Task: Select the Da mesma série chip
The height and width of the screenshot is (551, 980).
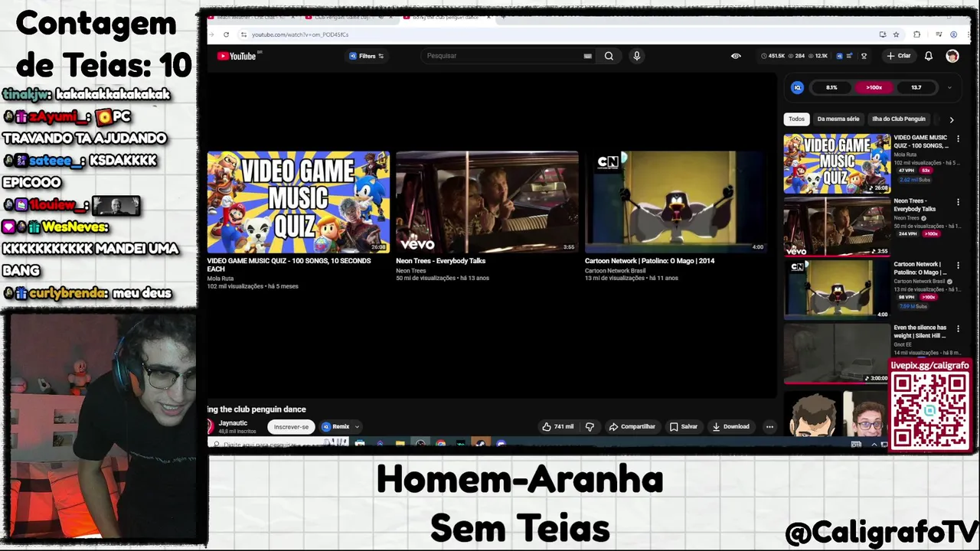Action: click(838, 119)
